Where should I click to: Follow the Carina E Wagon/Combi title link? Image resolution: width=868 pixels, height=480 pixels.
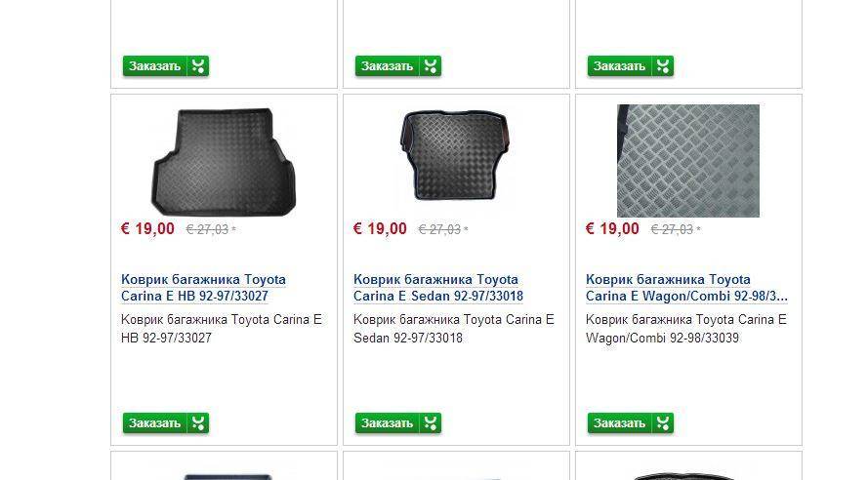tap(686, 288)
